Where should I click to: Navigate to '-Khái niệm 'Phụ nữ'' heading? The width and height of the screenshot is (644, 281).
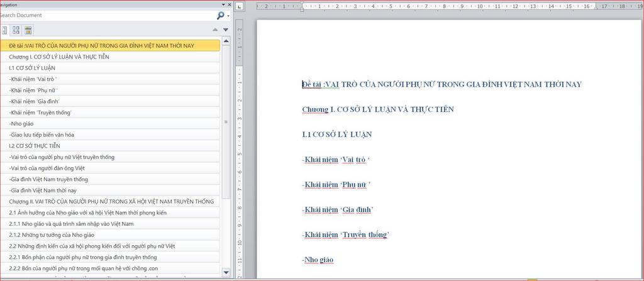point(110,90)
